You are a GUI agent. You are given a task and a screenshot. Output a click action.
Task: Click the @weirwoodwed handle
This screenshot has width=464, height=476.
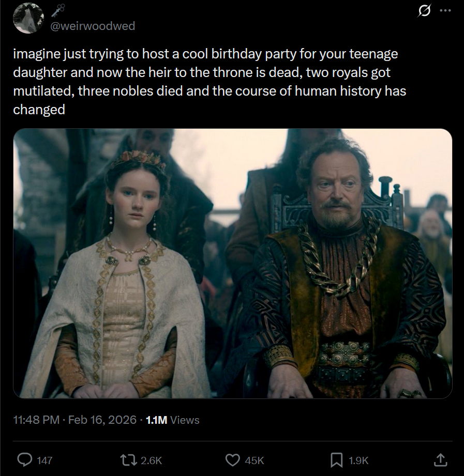92,26
